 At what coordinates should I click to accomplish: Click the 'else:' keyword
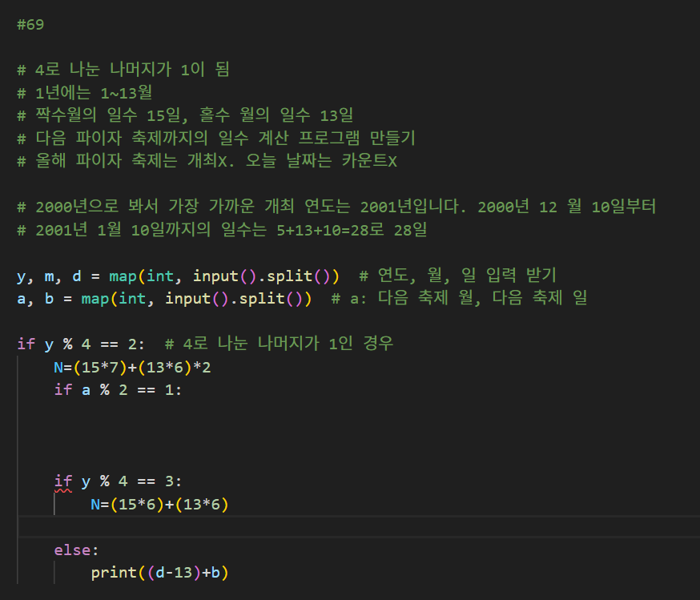click(x=76, y=550)
